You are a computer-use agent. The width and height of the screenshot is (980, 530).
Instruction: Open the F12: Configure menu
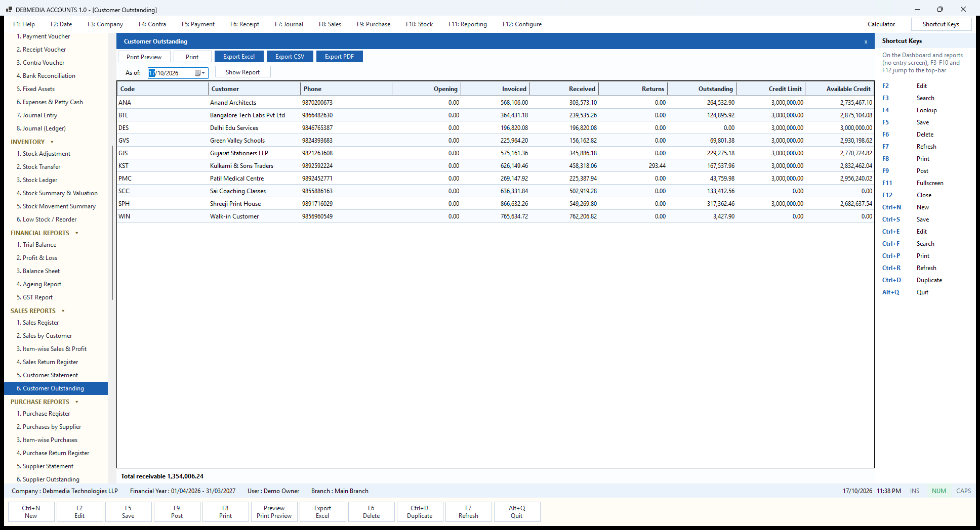tap(522, 24)
